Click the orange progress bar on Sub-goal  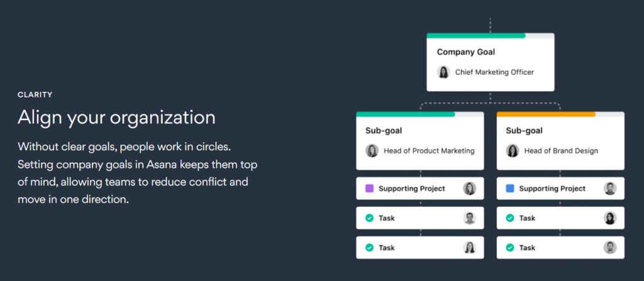coord(547,114)
